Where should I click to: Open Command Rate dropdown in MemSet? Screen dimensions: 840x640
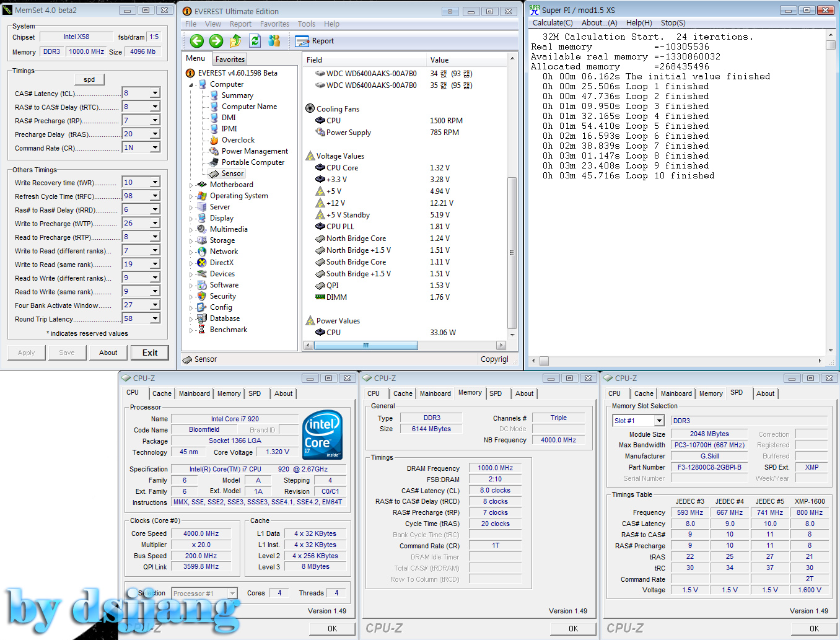[x=155, y=147]
